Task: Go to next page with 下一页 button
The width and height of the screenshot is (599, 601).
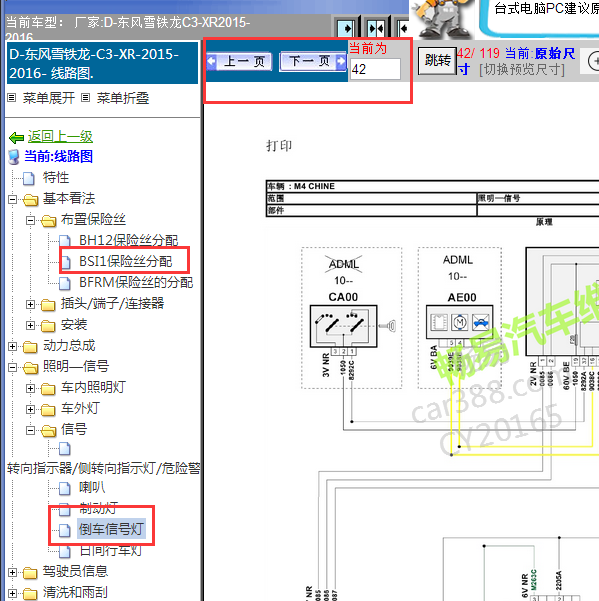Action: click(x=313, y=61)
